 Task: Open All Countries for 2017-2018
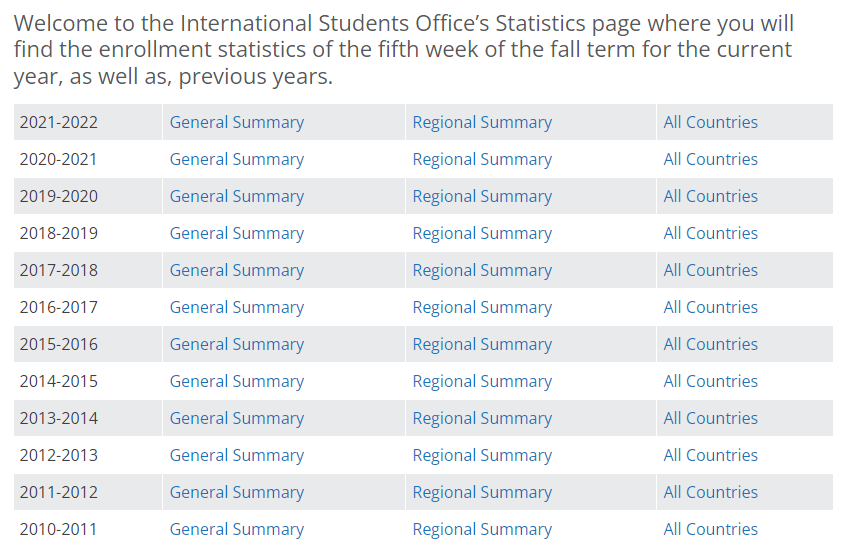[710, 270]
